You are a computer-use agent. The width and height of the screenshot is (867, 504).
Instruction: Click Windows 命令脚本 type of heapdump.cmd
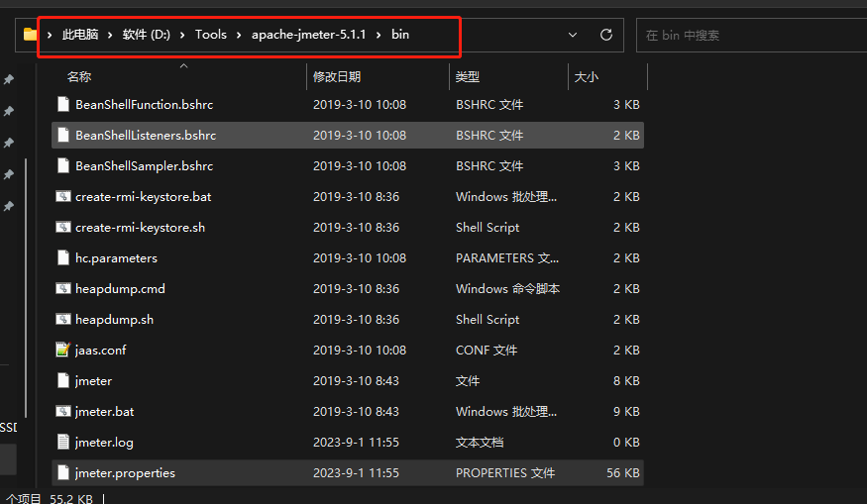(507, 288)
